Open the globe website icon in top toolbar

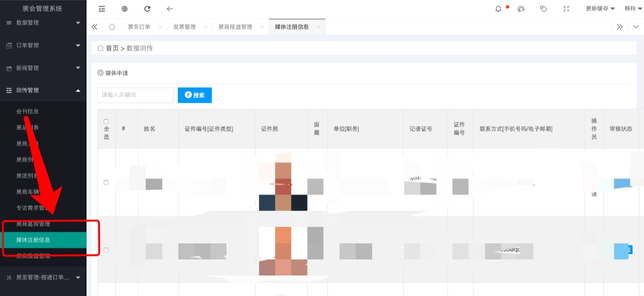pos(125,9)
